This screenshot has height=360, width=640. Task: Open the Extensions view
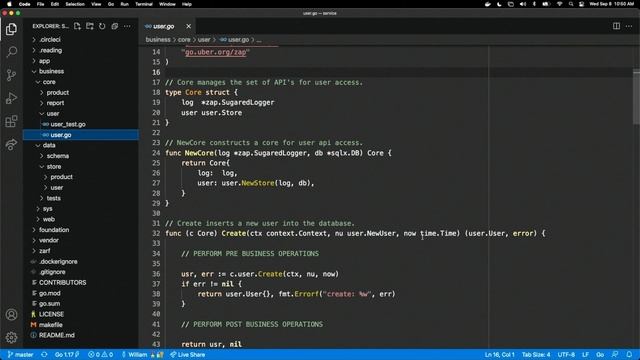click(x=11, y=121)
